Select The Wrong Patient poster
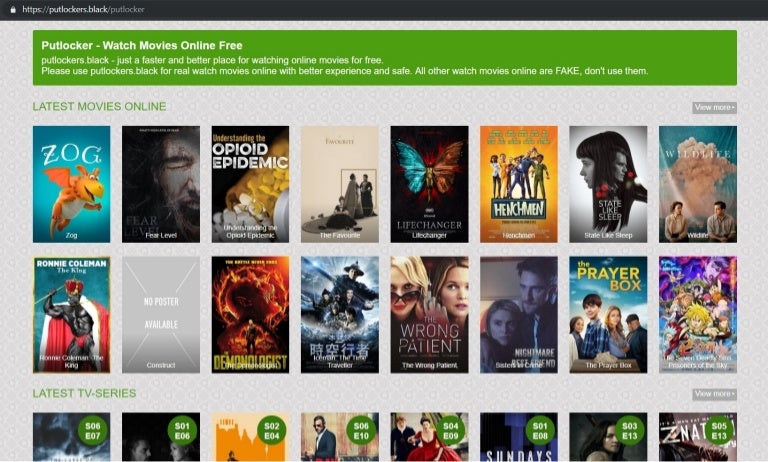 [429, 314]
